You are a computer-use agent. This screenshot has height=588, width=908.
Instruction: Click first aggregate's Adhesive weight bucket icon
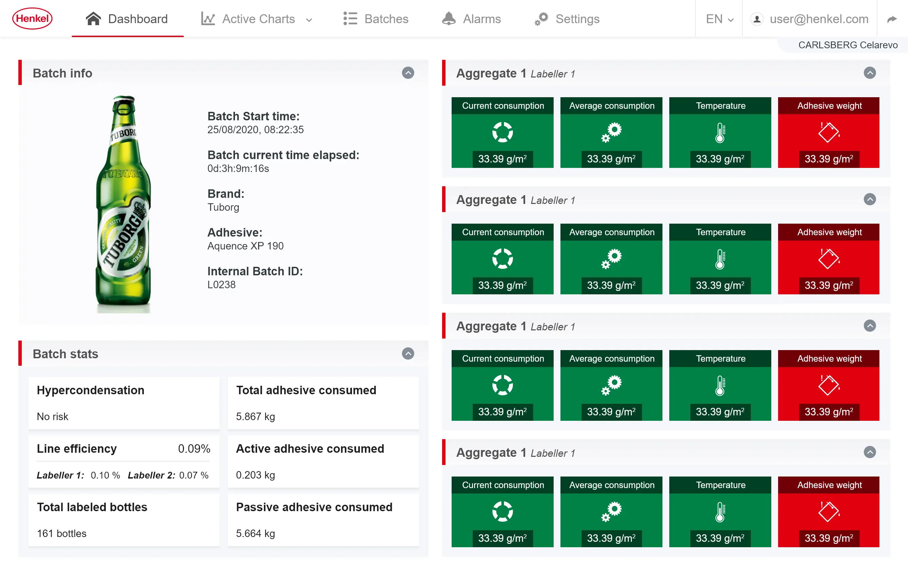pos(829,132)
